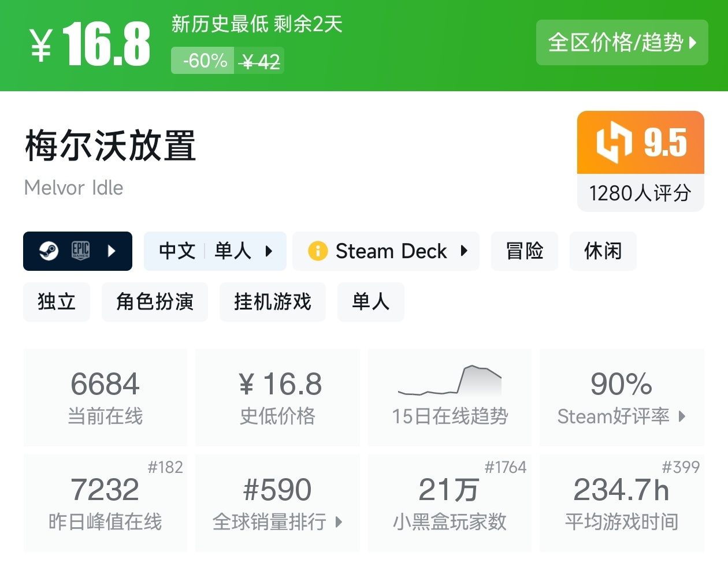Click the Epic Games platform icon
This screenshot has width=728, height=563.
[81, 251]
